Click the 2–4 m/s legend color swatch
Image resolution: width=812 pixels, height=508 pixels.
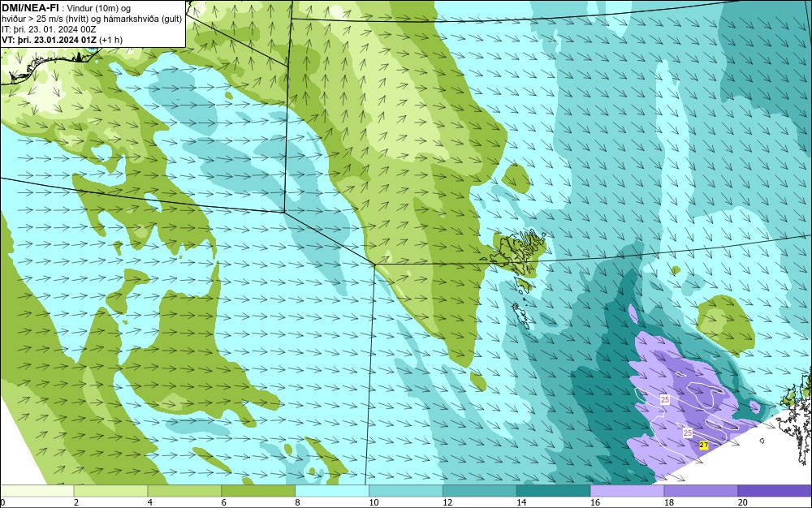tap(110, 490)
